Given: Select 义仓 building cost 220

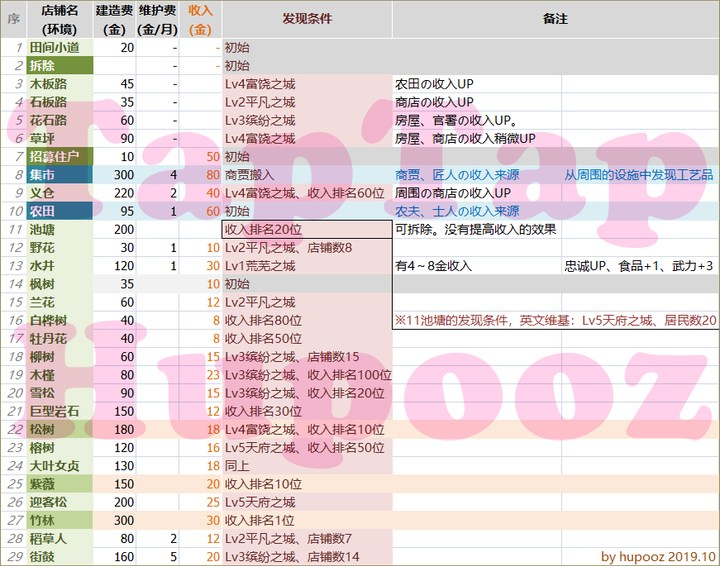Looking at the screenshot, I should coord(114,193).
